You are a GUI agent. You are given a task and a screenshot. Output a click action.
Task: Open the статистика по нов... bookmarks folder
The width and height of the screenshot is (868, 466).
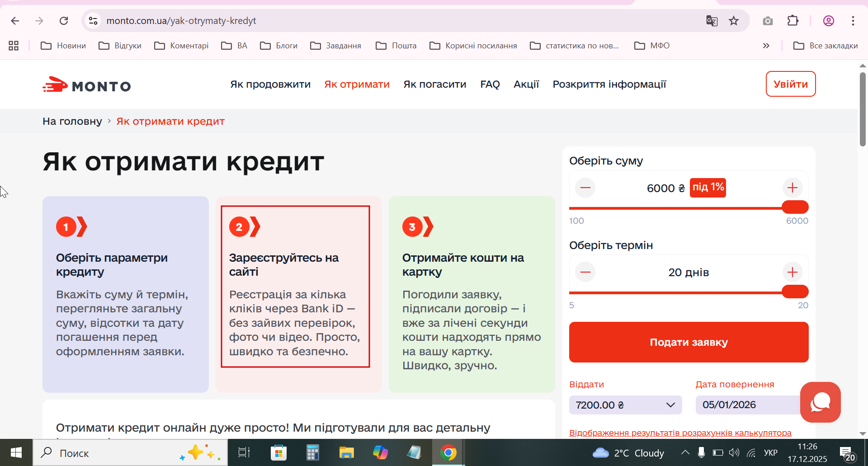pos(575,46)
